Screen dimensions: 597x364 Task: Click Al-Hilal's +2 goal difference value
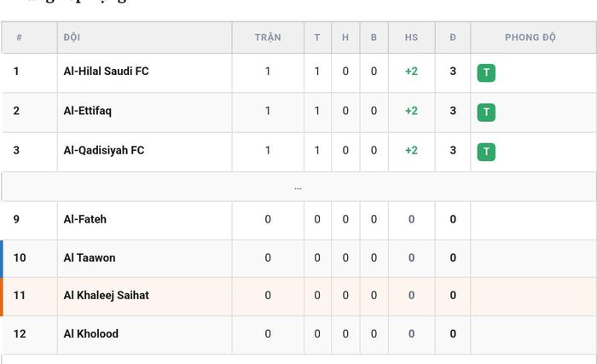(x=412, y=72)
